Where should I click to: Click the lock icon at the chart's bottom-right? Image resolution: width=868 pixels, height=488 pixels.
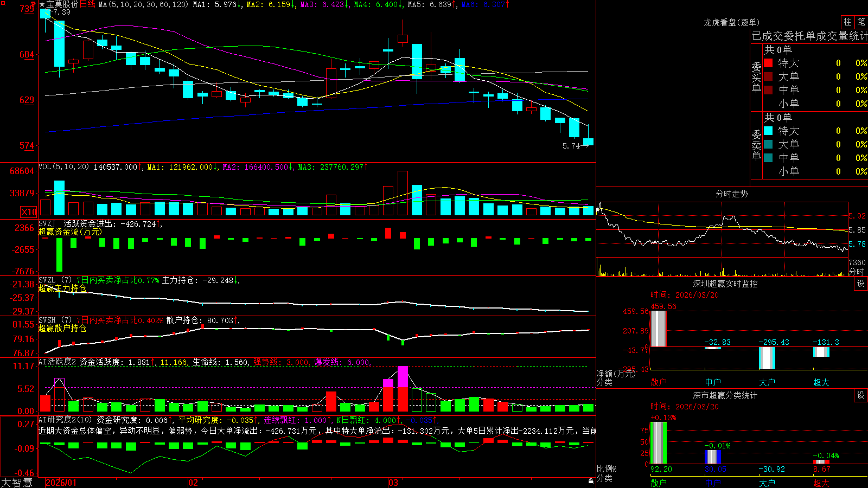[x=591, y=481]
